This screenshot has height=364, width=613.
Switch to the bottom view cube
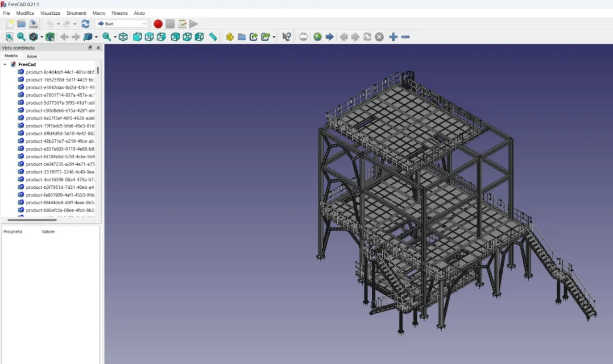[x=187, y=37]
